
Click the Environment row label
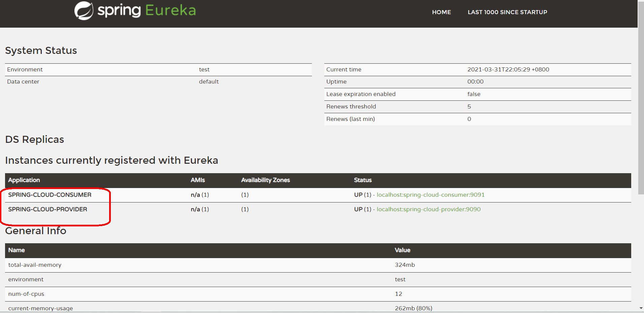click(x=25, y=69)
